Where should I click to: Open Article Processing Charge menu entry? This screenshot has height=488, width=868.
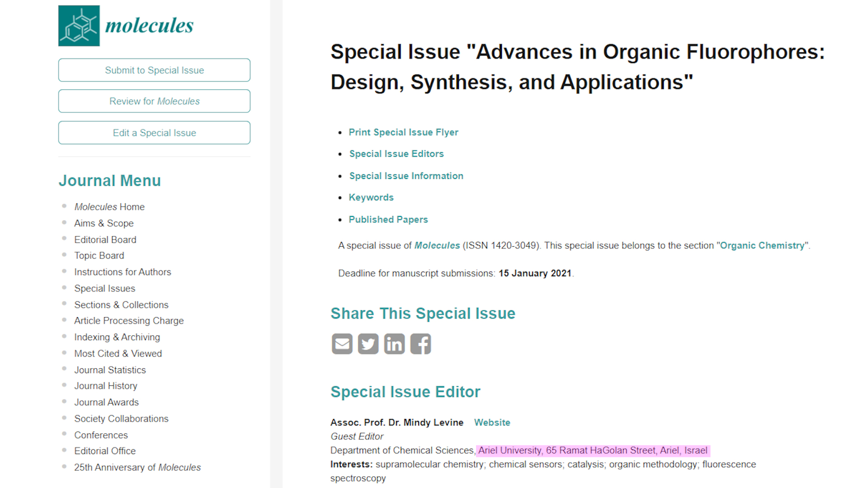[x=129, y=321]
